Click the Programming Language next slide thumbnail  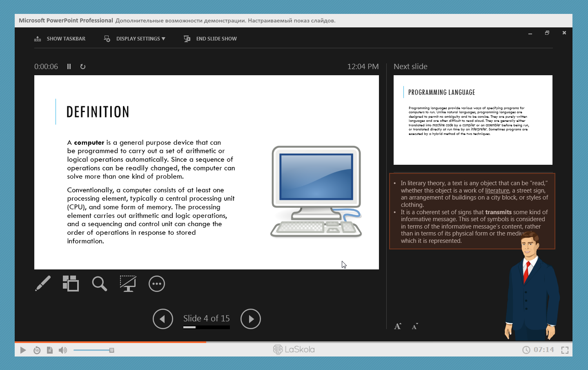[x=473, y=120]
